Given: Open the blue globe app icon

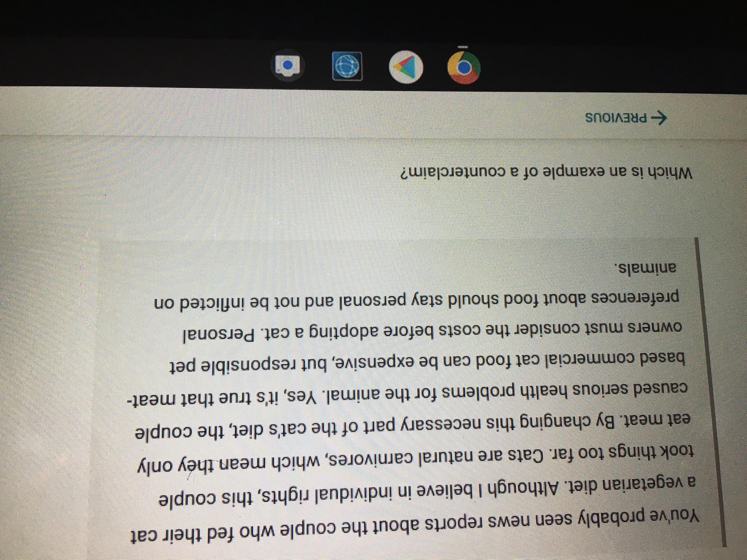Looking at the screenshot, I should click(x=347, y=66).
